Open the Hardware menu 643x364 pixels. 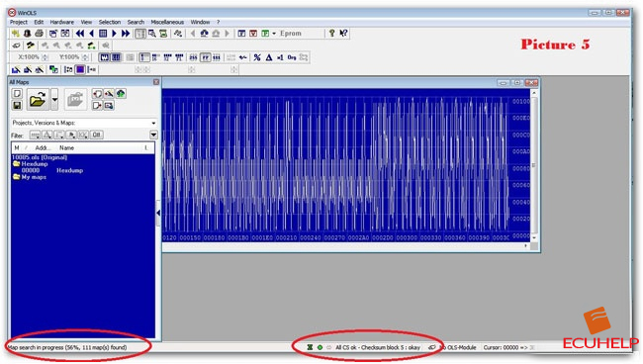coord(62,22)
